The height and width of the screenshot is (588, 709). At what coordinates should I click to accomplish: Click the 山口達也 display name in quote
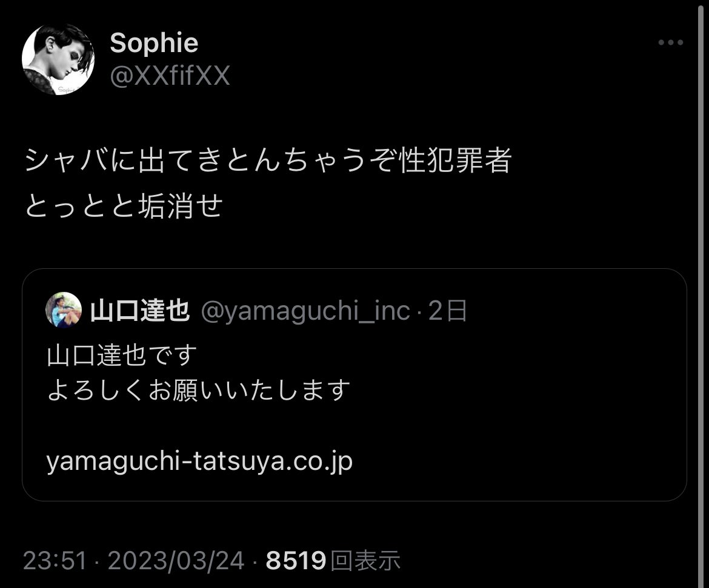[x=140, y=311]
